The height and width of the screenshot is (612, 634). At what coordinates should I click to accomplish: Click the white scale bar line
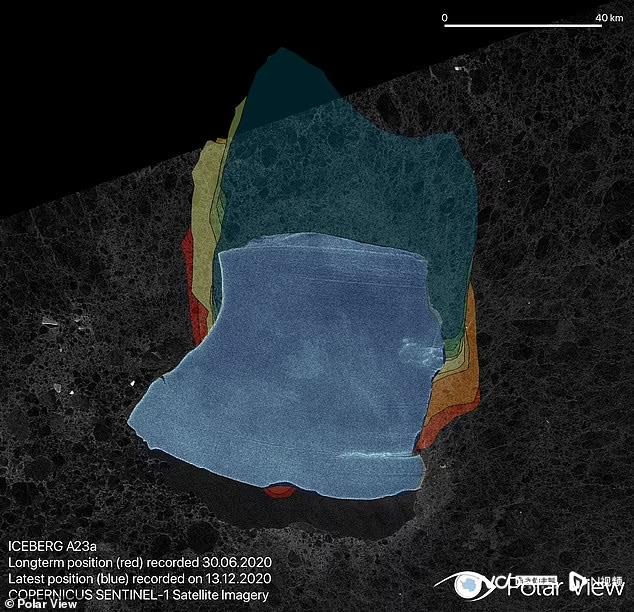pos(521,25)
